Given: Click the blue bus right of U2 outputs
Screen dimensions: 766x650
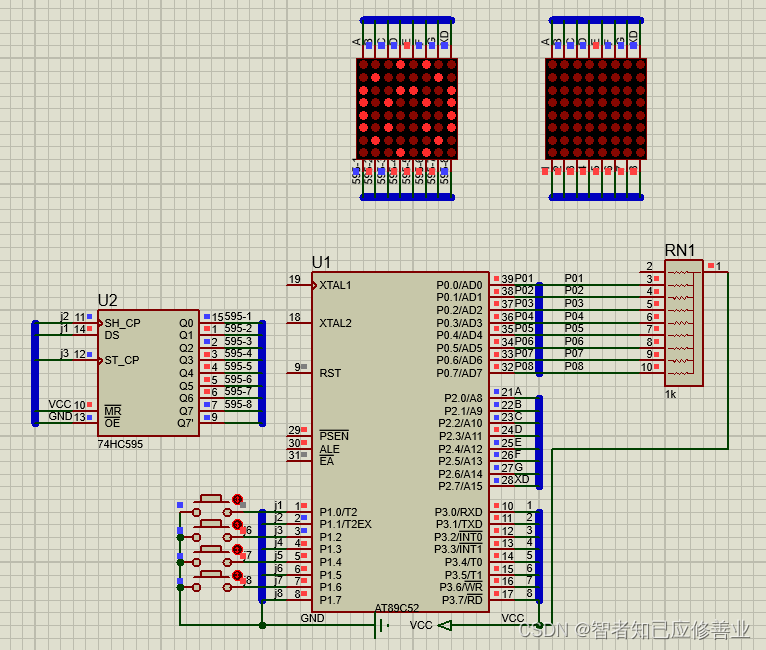Looking at the screenshot, I should coord(262,373).
